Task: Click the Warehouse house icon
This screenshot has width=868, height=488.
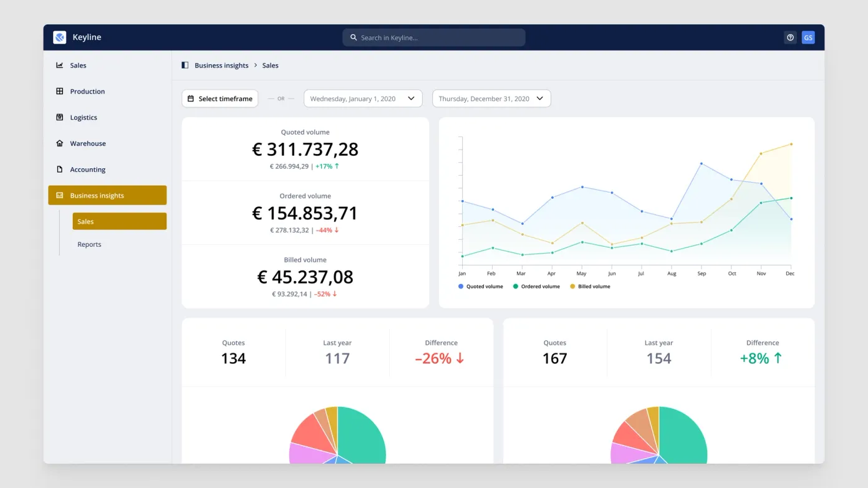Action: [x=60, y=143]
